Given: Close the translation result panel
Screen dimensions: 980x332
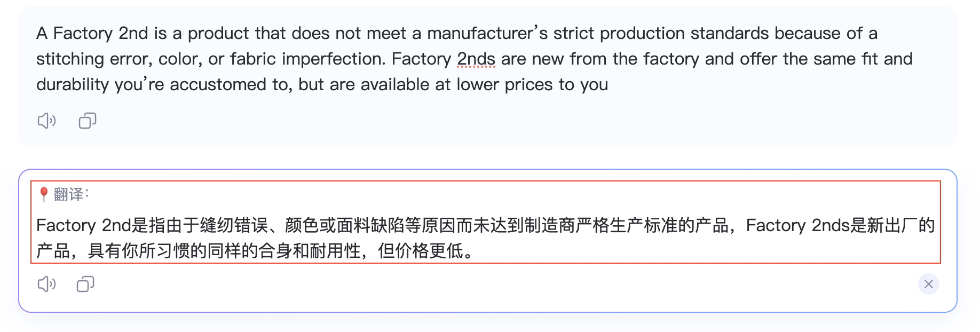Looking at the screenshot, I should coord(928,284).
